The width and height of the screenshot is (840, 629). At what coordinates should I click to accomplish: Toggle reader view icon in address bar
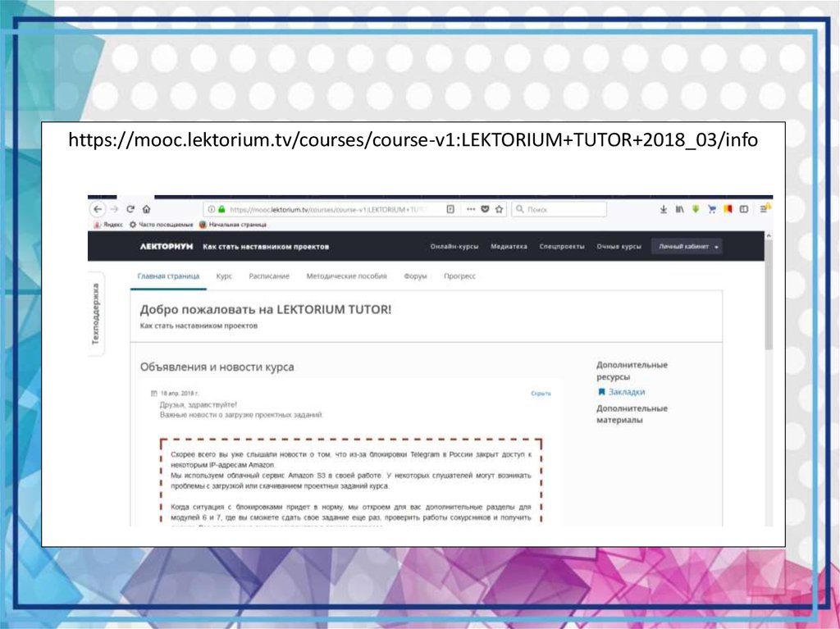(450, 209)
